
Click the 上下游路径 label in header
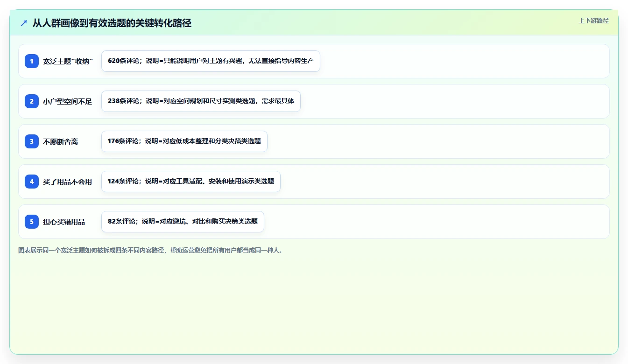coord(593,21)
